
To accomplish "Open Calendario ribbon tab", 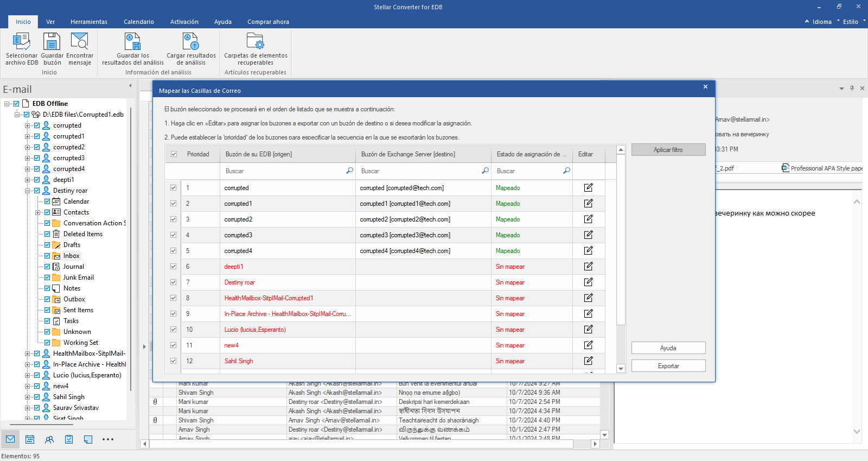I will [x=139, y=22].
